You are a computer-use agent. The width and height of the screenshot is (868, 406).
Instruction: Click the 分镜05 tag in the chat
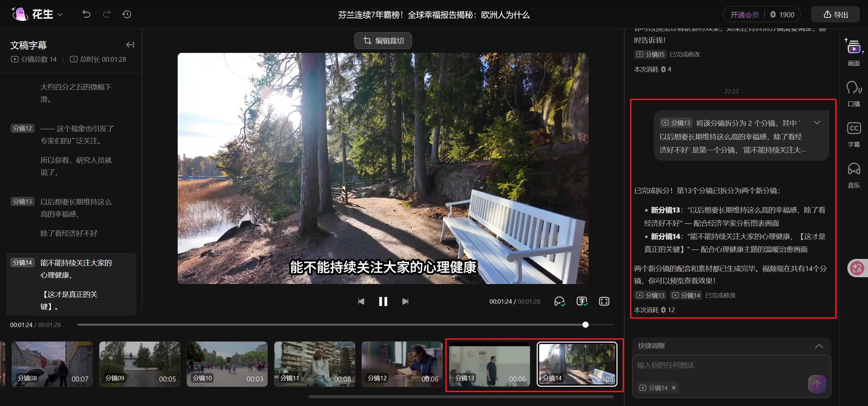[x=650, y=54]
